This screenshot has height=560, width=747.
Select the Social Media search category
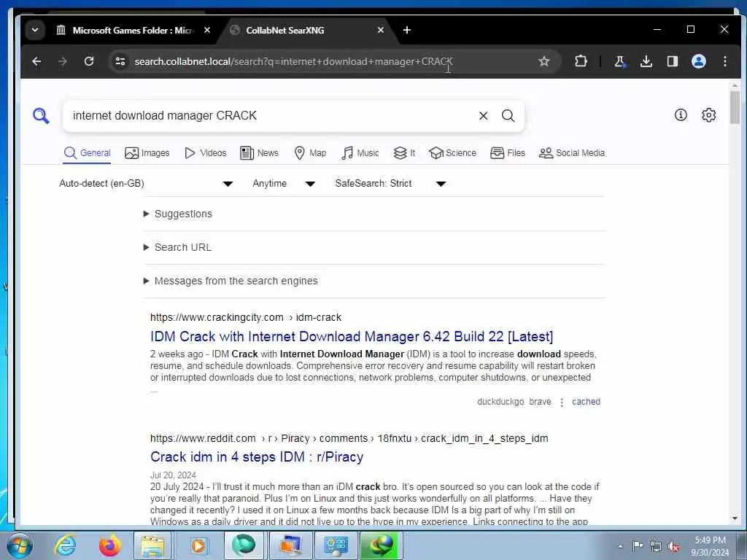click(572, 153)
